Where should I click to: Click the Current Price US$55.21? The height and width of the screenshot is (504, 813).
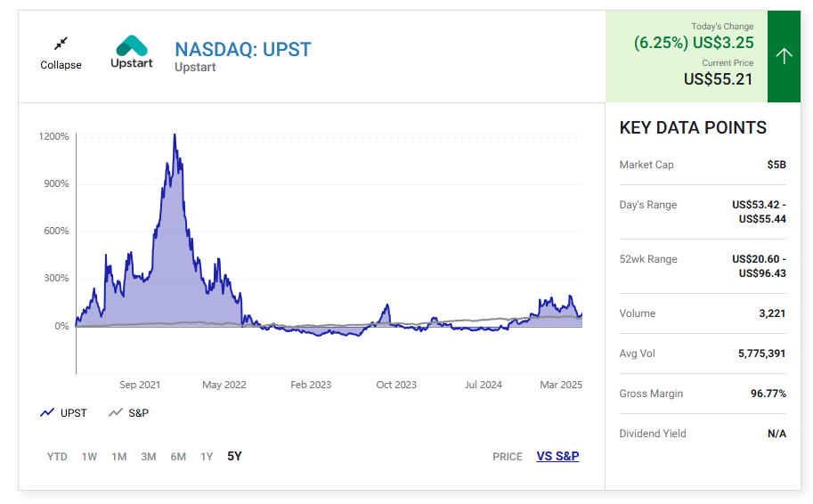718,79
